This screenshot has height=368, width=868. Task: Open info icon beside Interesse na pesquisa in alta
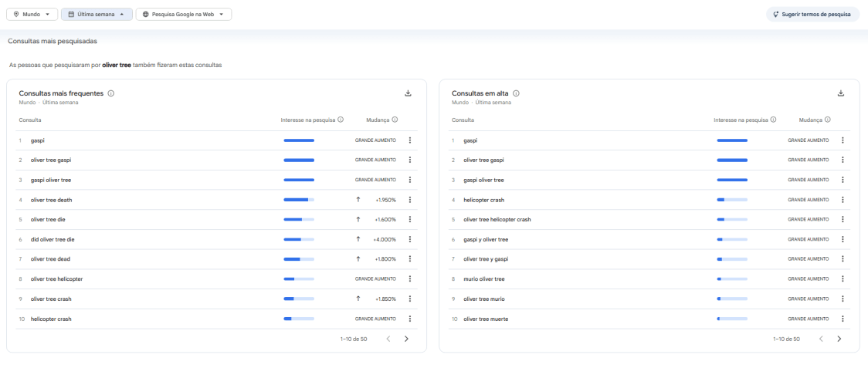click(773, 120)
